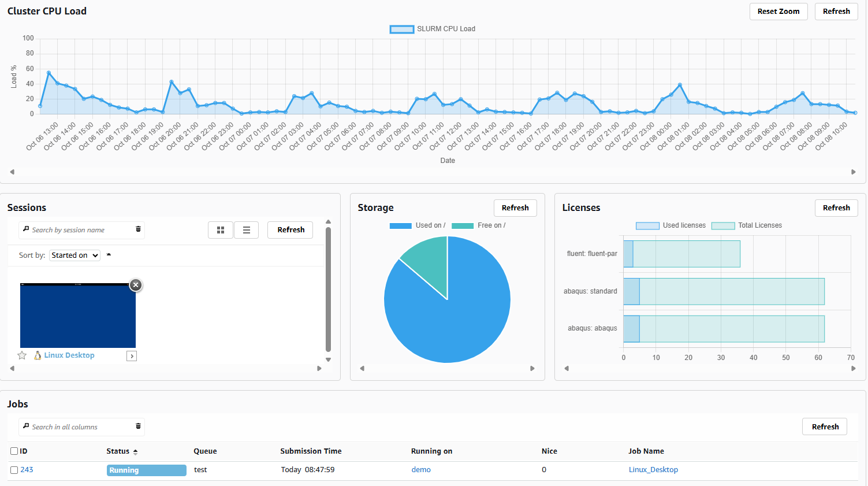Reverse session sort order arrow
Screen dimensions: 868x486
tap(109, 255)
